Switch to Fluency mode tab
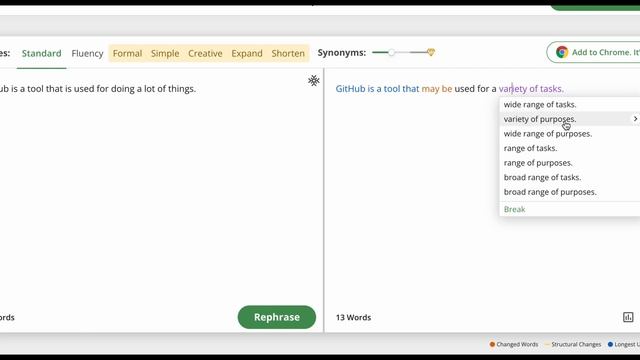This screenshot has width=640, height=360. [87, 53]
